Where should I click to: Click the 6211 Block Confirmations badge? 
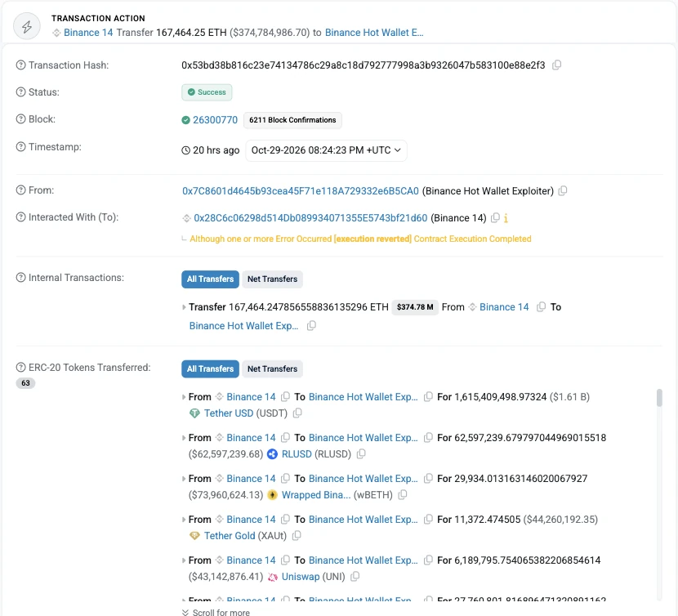click(292, 120)
